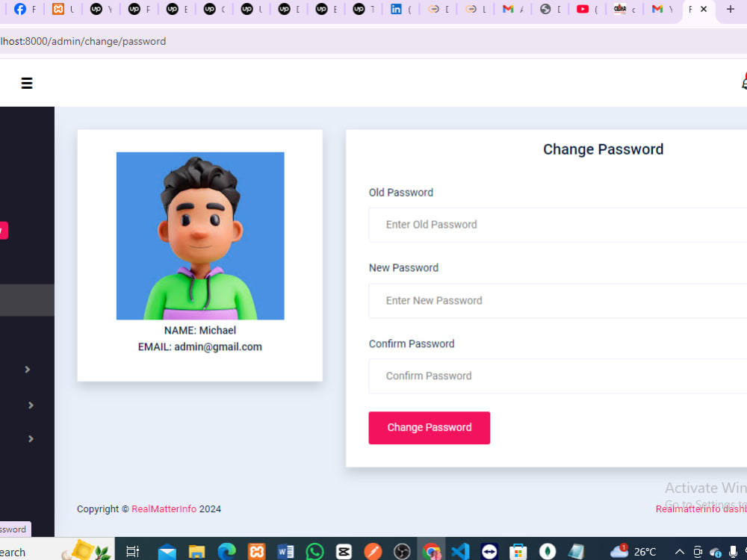Image resolution: width=747 pixels, height=560 pixels.
Task: Open File Explorer from taskbar
Action: point(196,552)
